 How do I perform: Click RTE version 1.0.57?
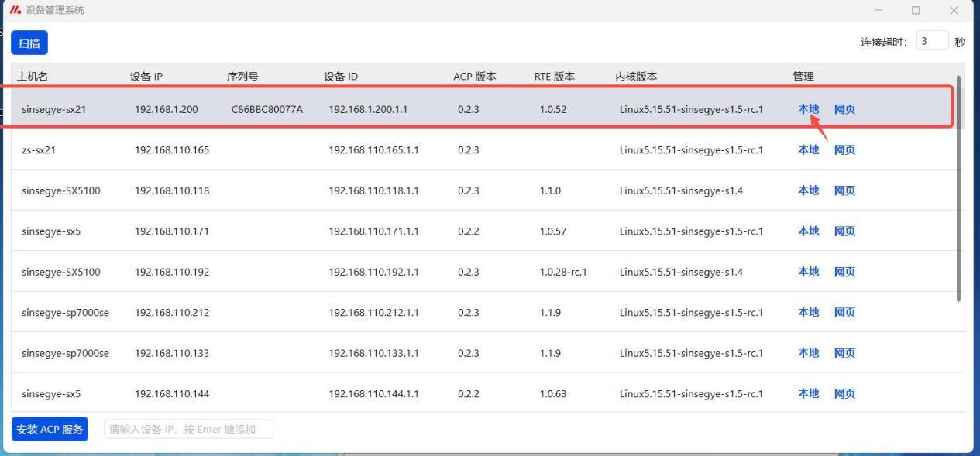[553, 231]
